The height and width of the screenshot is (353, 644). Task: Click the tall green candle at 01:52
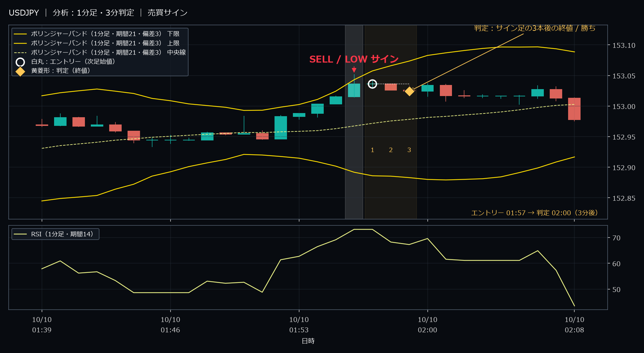(x=281, y=128)
